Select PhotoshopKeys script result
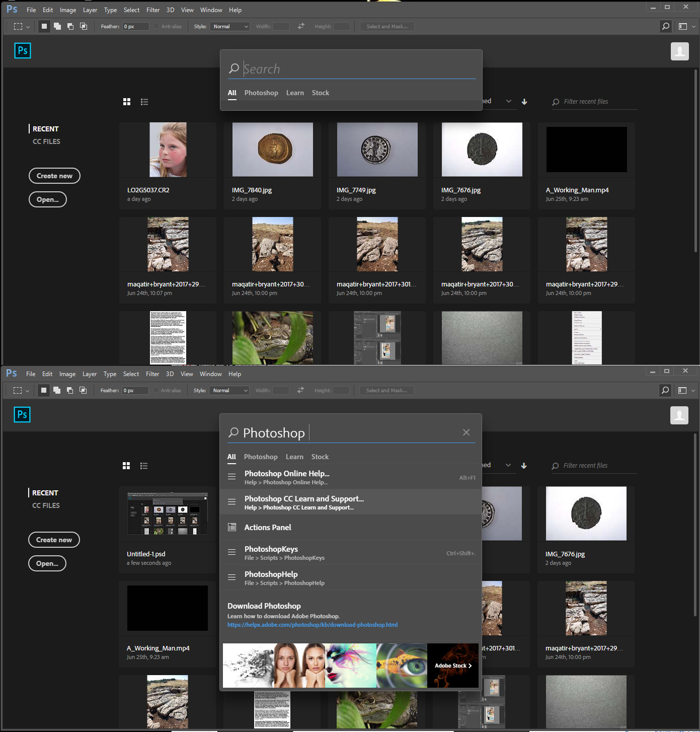This screenshot has height=732, width=700. tap(351, 553)
